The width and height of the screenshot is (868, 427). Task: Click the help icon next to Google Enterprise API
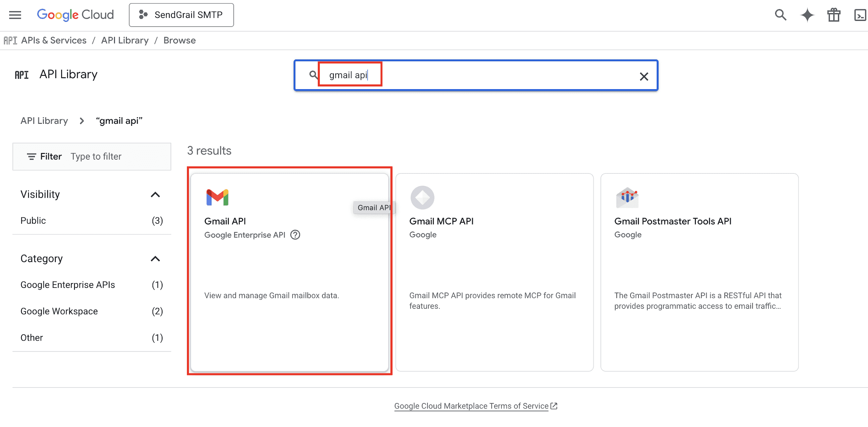pos(295,235)
